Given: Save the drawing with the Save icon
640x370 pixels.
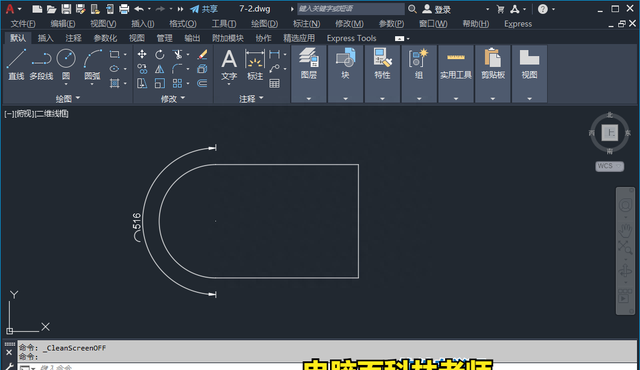Looking at the screenshot, I should 66,9.
